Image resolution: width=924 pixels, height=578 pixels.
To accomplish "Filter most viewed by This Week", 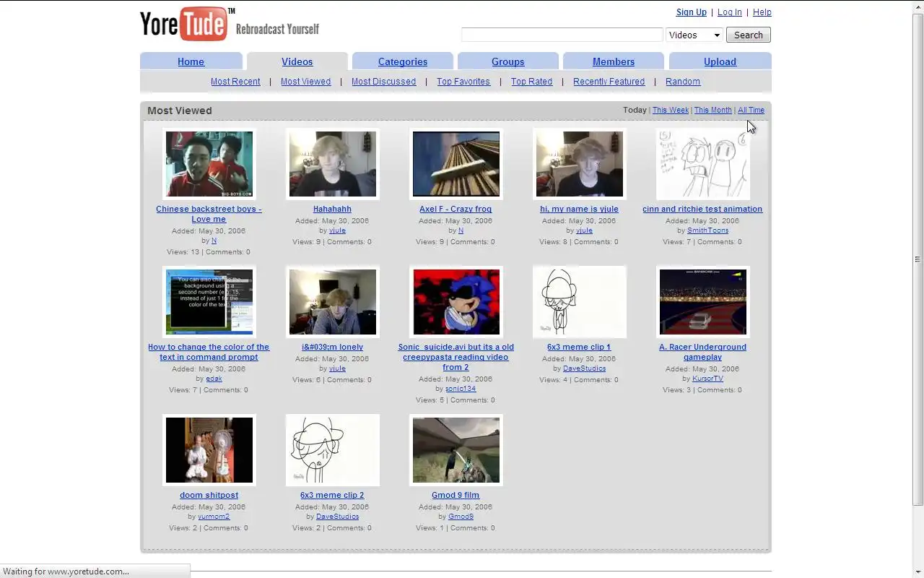I will tap(671, 111).
